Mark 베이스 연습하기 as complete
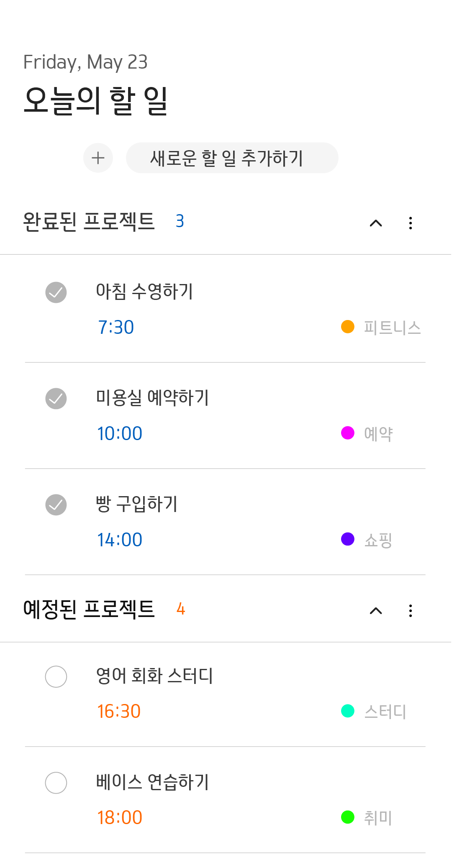Image resolution: width=452 pixels, height=868 pixels. click(56, 783)
